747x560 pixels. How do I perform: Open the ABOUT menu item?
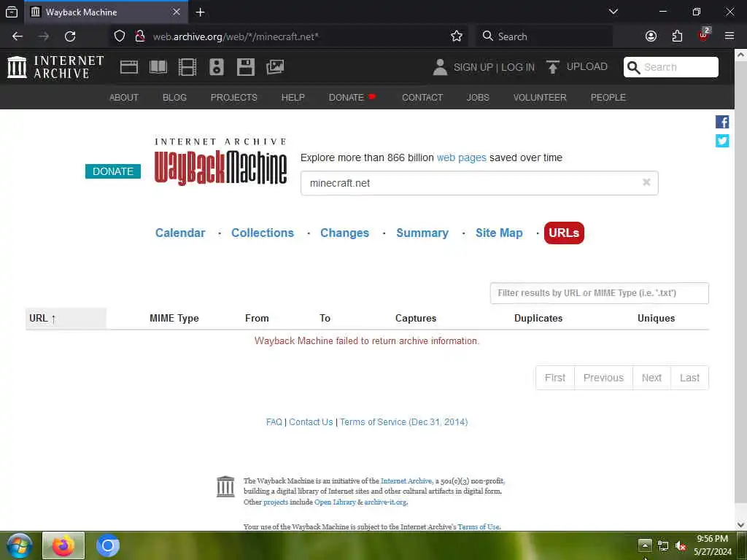coord(124,97)
